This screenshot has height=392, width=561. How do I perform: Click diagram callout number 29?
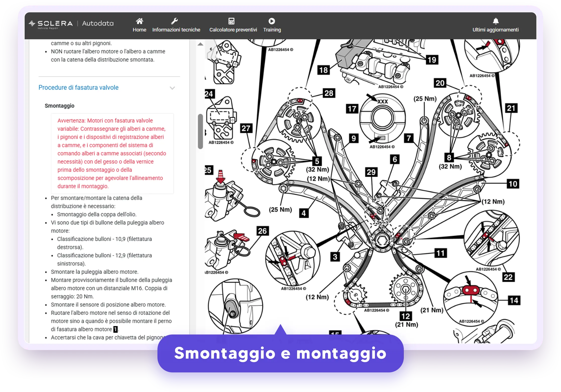pos(371,172)
